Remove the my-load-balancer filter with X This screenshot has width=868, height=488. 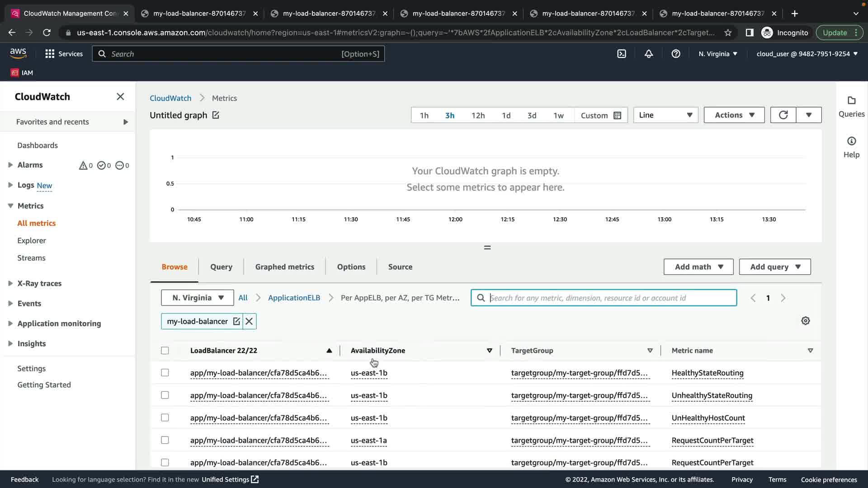pyautogui.click(x=249, y=321)
